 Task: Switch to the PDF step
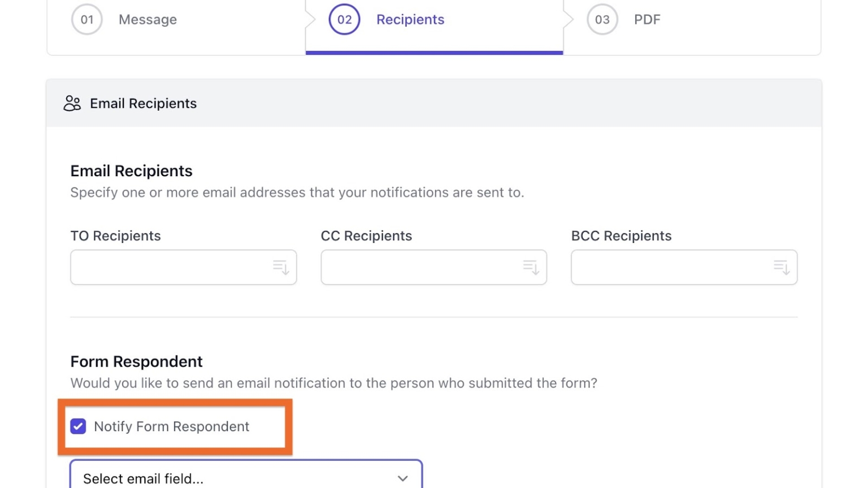pos(646,19)
